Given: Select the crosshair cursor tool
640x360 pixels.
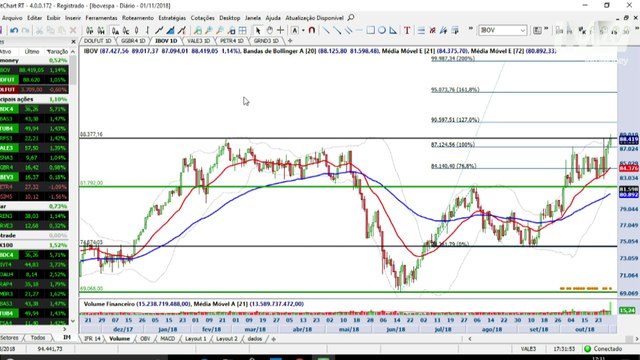Looking at the screenshot, I should click(x=280, y=31).
